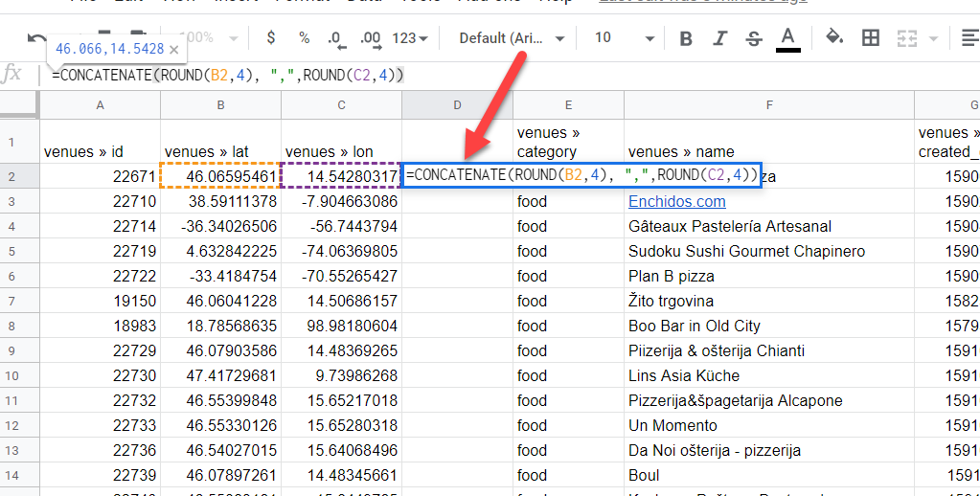Select cell 'Da Noi ošterija - pizzerija'
980x496 pixels.
768,450
